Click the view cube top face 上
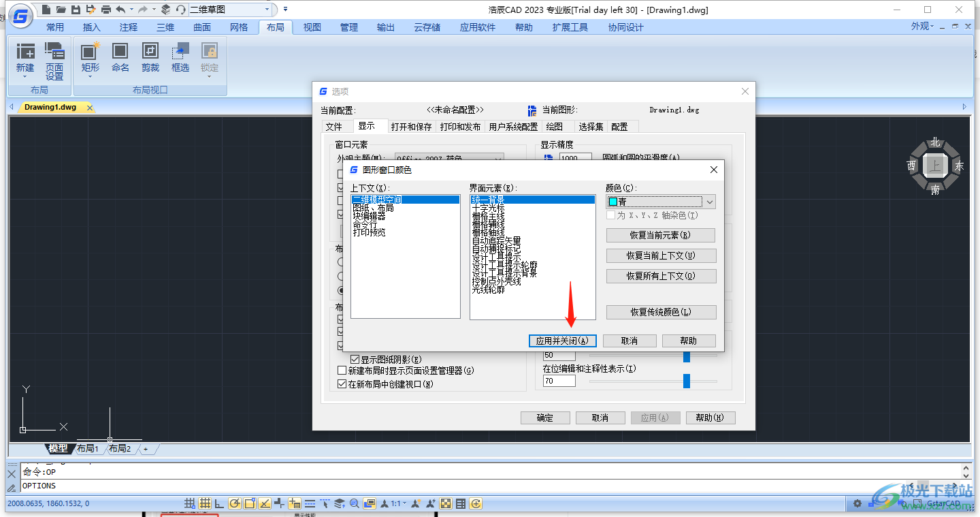Image resolution: width=980 pixels, height=517 pixels. click(936, 166)
